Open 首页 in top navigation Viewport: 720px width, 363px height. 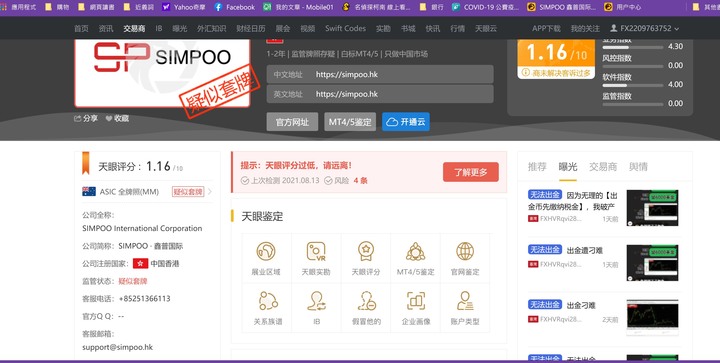[x=81, y=28]
